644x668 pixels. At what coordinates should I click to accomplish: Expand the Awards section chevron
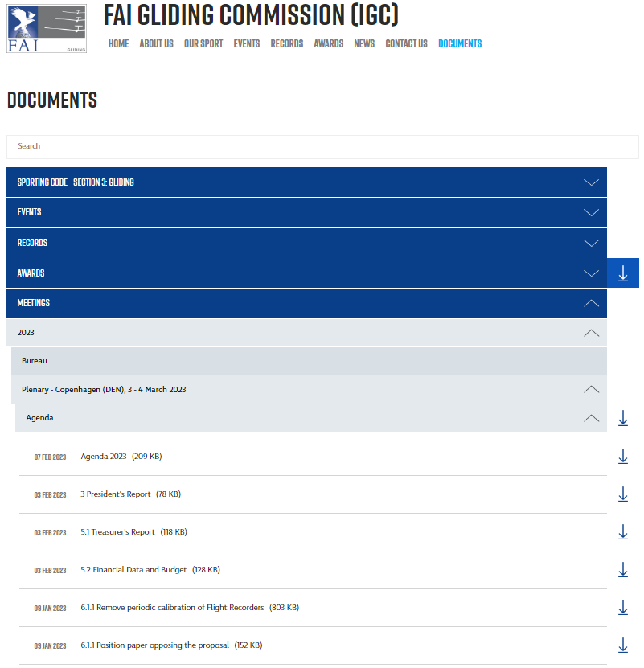pyautogui.click(x=591, y=273)
